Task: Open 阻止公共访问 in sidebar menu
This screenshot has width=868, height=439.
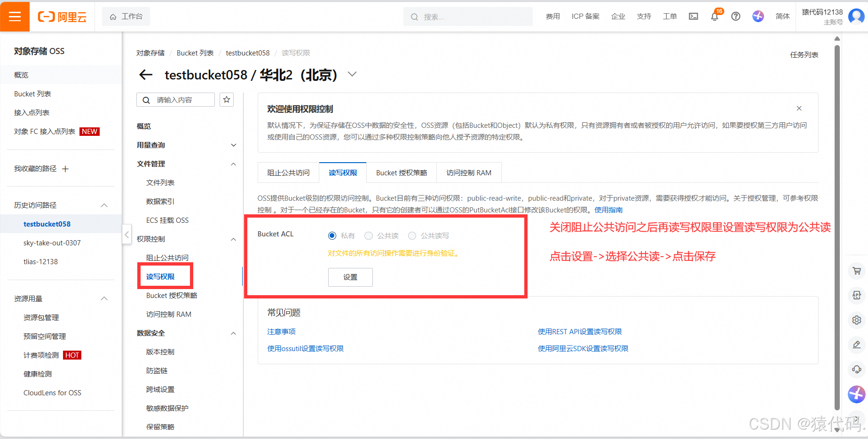Action: pyautogui.click(x=167, y=258)
